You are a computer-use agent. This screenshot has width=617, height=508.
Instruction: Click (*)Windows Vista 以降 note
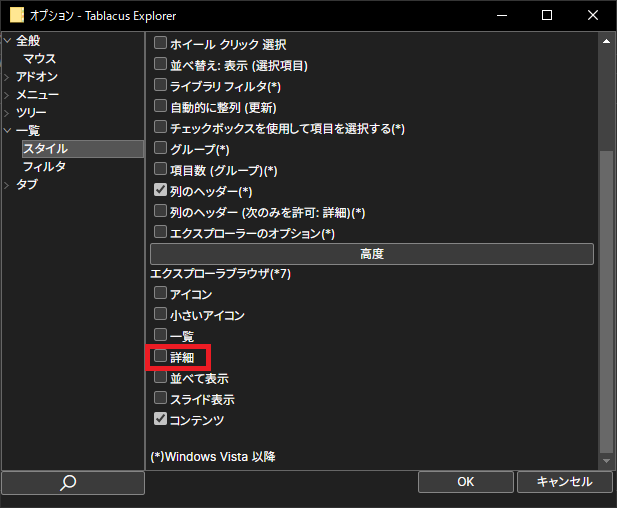pos(213,457)
